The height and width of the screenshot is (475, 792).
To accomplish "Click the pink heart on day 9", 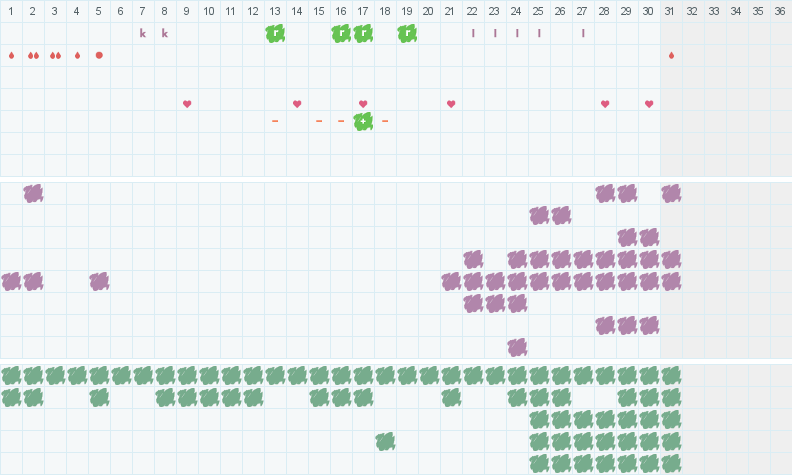I will pyautogui.click(x=187, y=104).
